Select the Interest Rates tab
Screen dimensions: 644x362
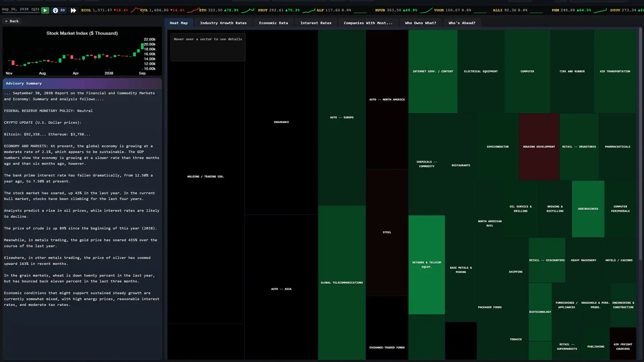coord(316,23)
